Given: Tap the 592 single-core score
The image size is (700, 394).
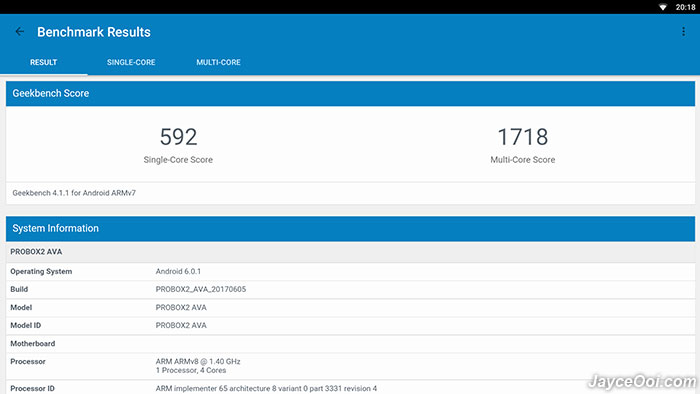Looking at the screenshot, I should (x=178, y=137).
